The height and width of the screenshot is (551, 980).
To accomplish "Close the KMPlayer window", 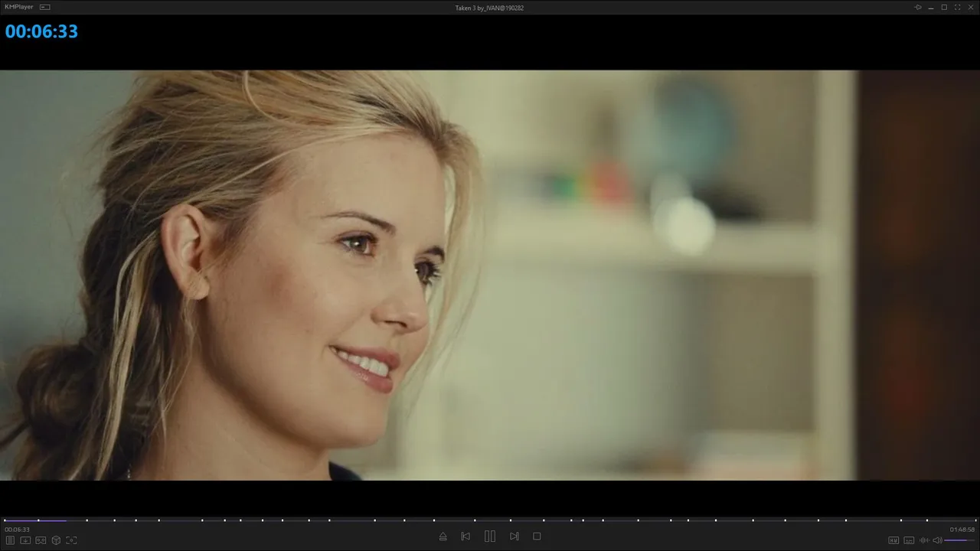I will [970, 7].
